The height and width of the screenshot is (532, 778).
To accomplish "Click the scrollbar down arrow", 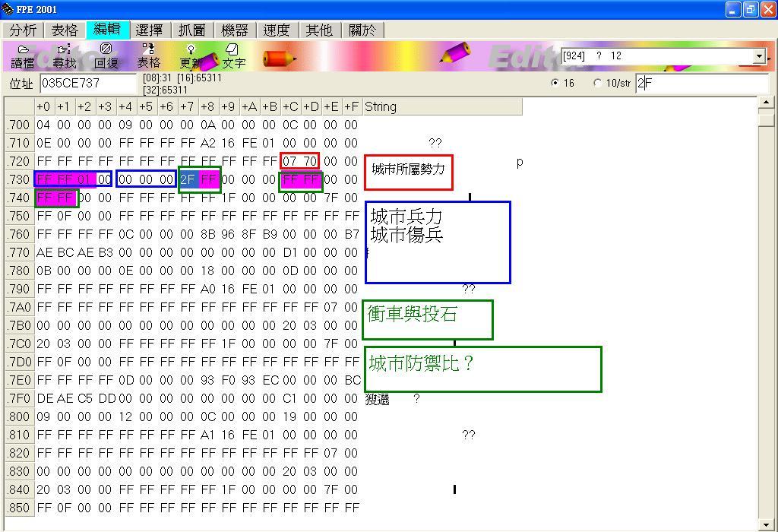I will [766, 524].
